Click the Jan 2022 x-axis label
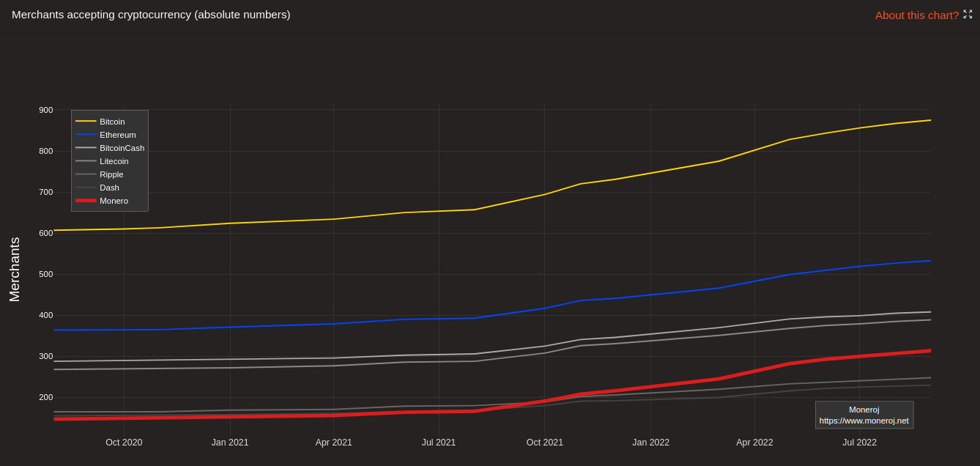This screenshot has width=980, height=466. 650,443
